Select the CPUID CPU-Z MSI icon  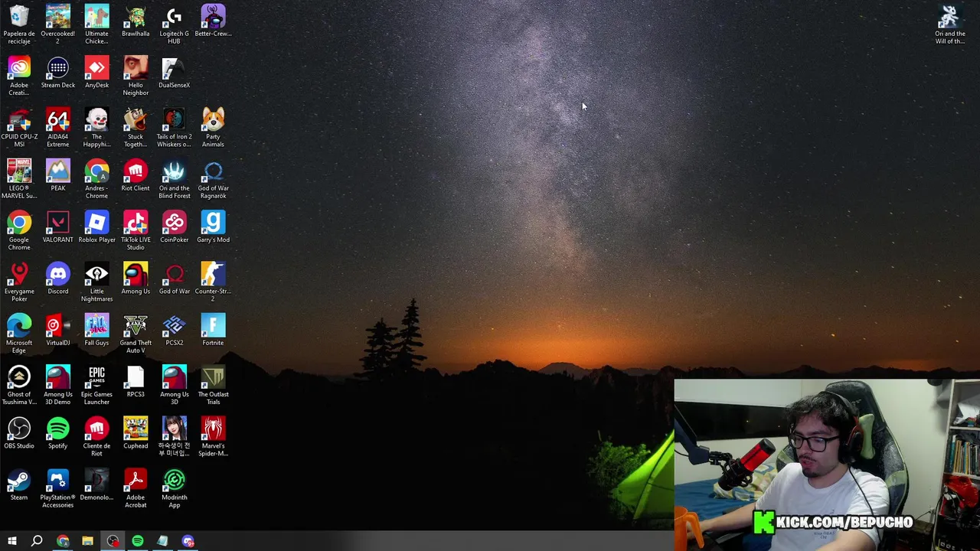point(19,127)
